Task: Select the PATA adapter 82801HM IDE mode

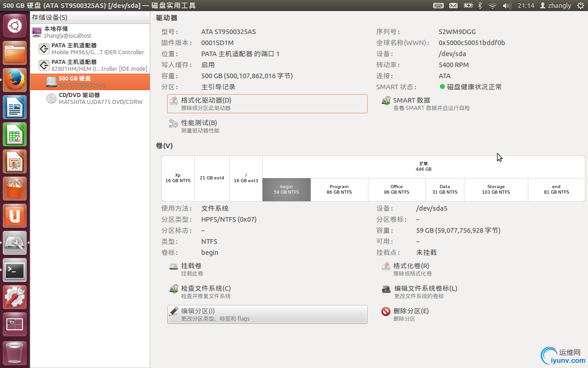Action: [x=90, y=65]
